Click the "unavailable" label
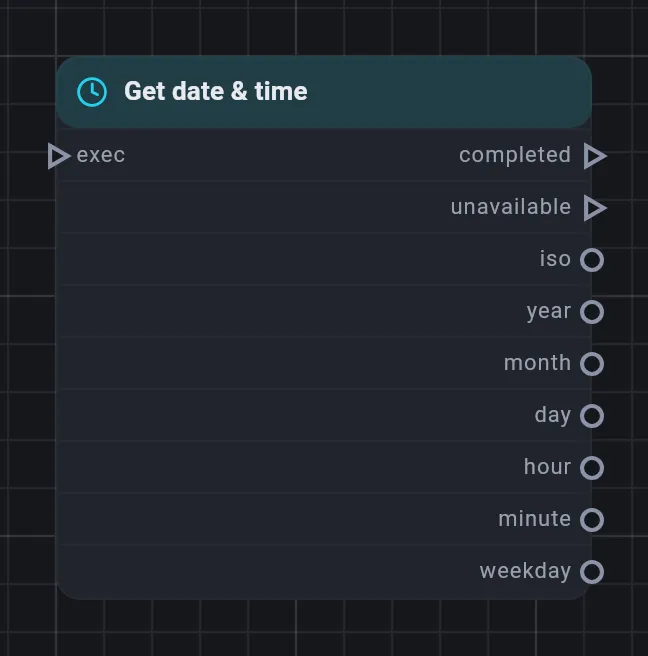 (511, 207)
